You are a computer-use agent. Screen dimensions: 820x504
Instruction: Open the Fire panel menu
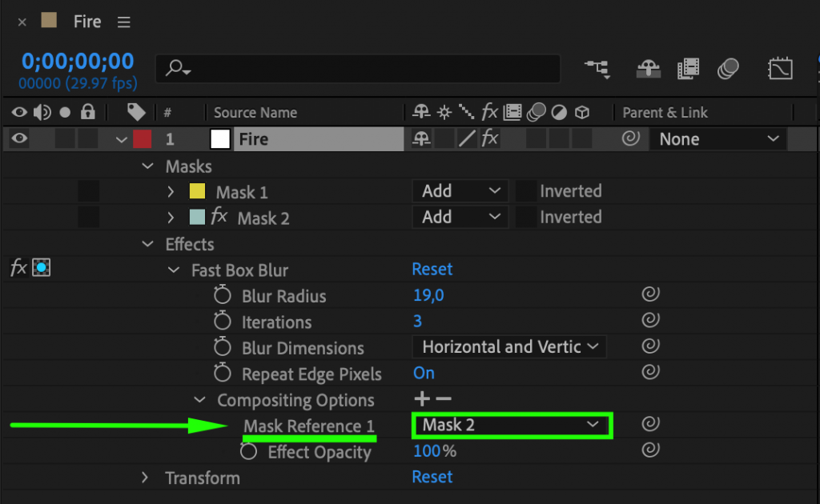pyautogui.click(x=123, y=22)
